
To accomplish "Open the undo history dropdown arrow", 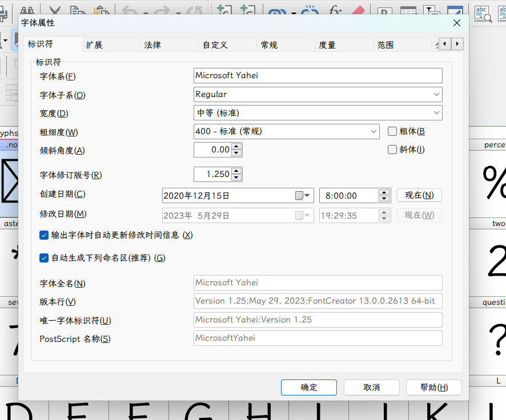I will (x=146, y=13).
